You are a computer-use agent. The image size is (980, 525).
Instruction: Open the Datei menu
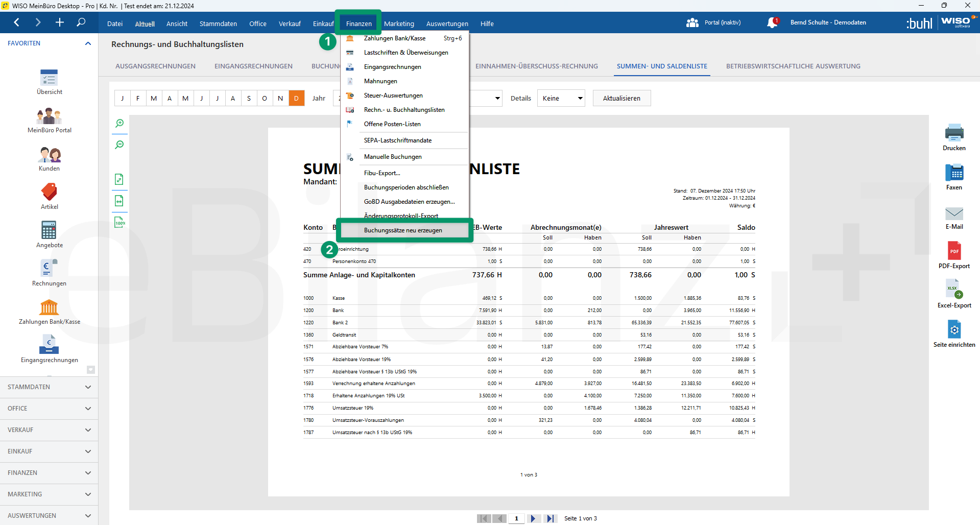tap(115, 23)
